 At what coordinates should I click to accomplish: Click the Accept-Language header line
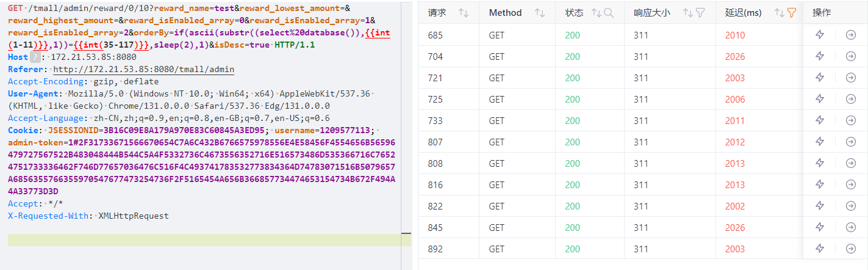pyautogui.click(x=169, y=119)
